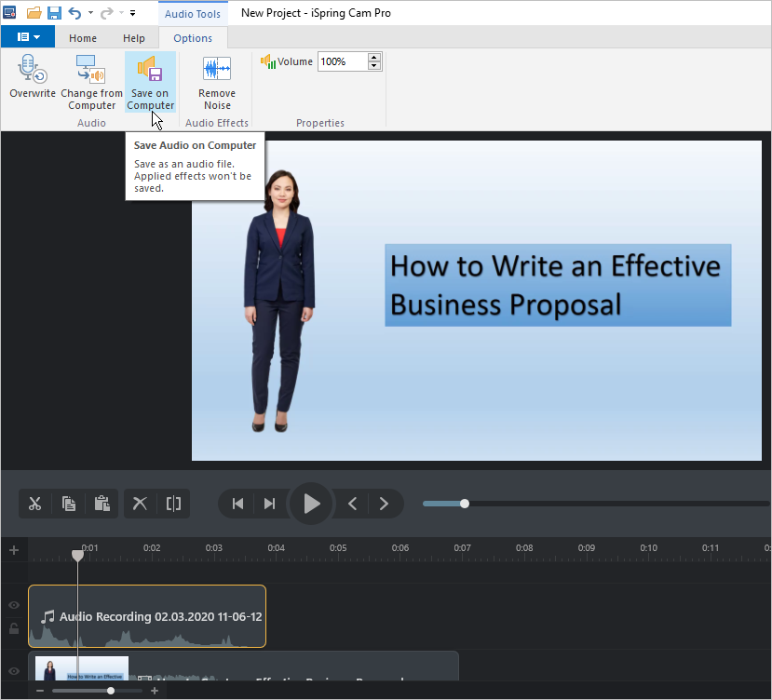The image size is (772, 700).
Task: Save project with floppy disk icon
Action: [x=54, y=13]
